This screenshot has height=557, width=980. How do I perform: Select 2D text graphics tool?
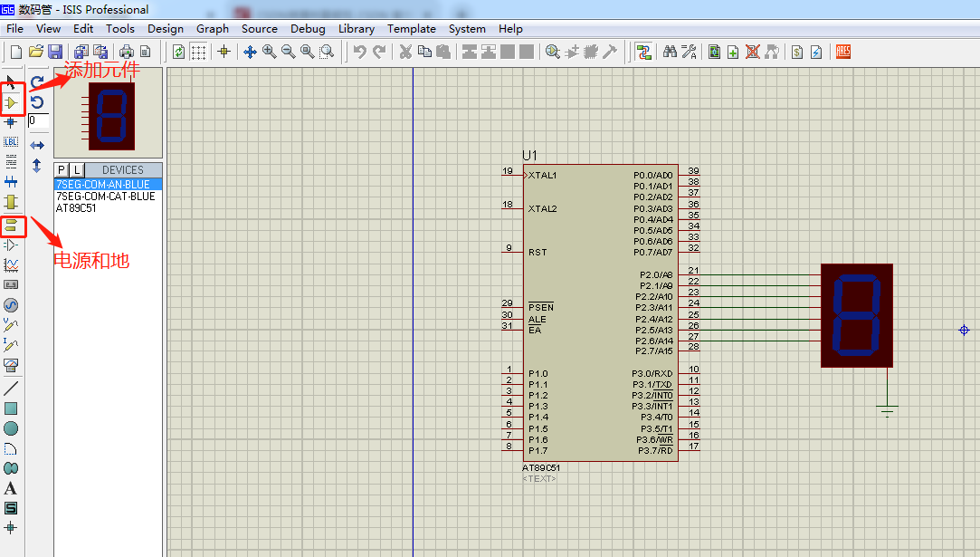click(x=11, y=488)
